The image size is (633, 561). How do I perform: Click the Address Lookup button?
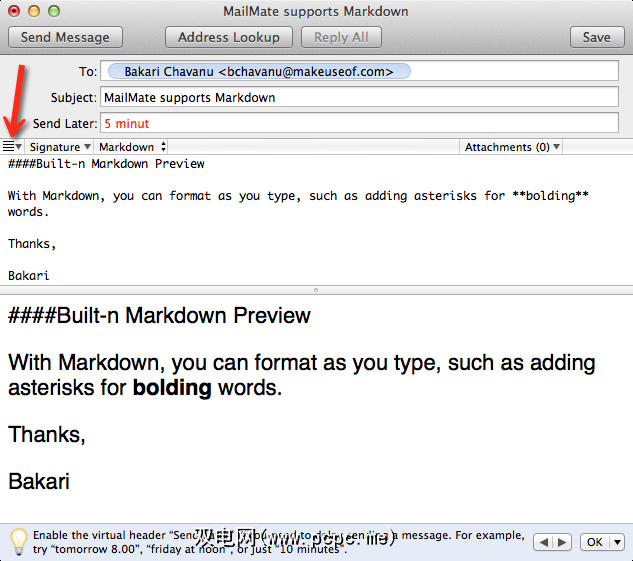click(228, 37)
